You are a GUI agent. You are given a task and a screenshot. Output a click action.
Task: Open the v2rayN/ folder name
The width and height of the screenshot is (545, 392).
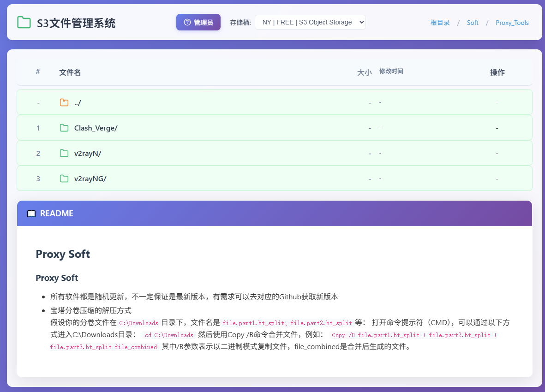coord(88,153)
